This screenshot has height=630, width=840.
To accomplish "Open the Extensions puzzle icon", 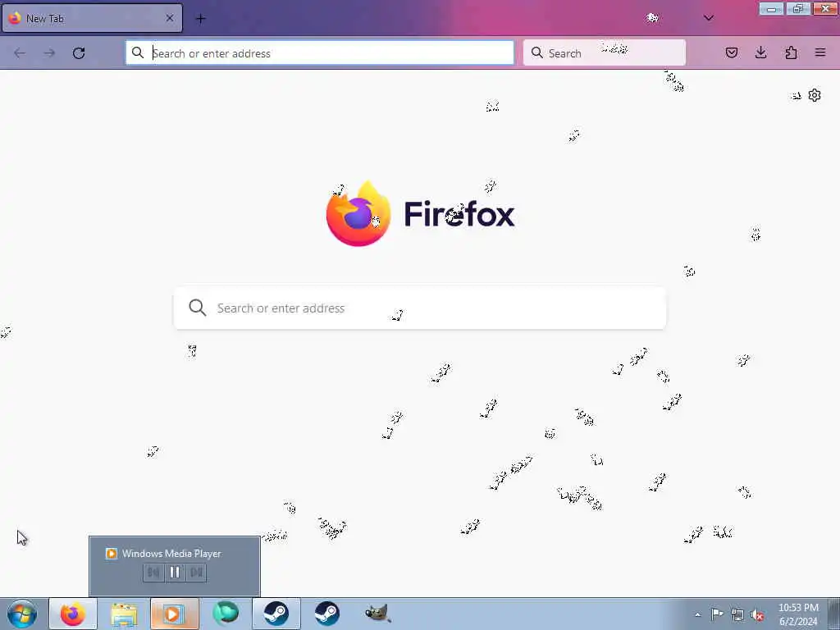I will pos(791,52).
